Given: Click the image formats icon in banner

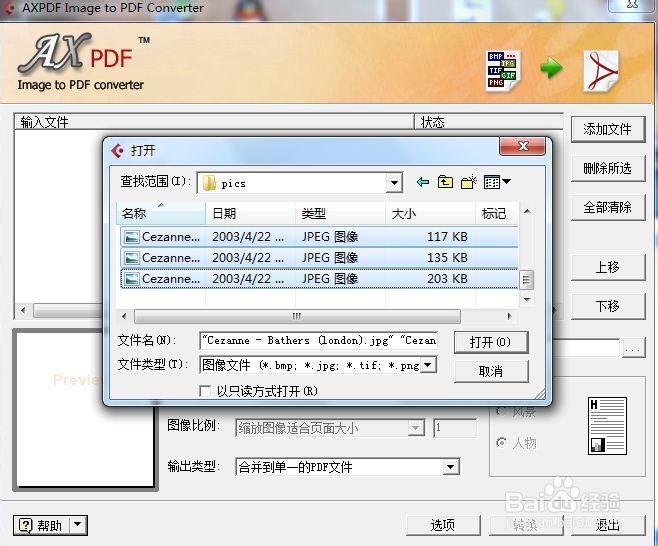Looking at the screenshot, I should tap(503, 70).
